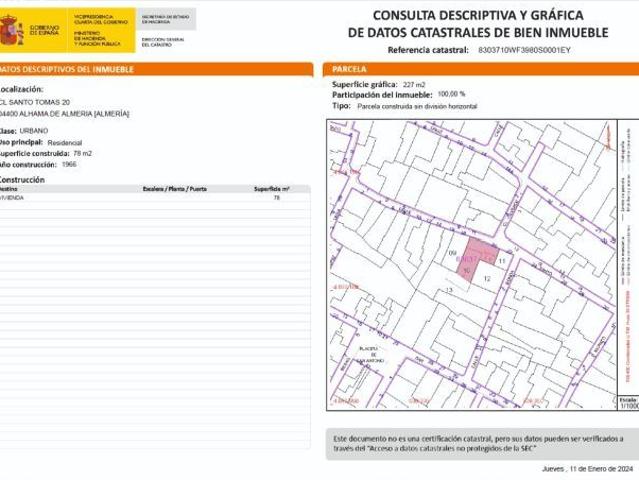Click the gray 'Este documento no es una certificación' disclaimer
The width and height of the screenshot is (639, 480).
pos(482,444)
